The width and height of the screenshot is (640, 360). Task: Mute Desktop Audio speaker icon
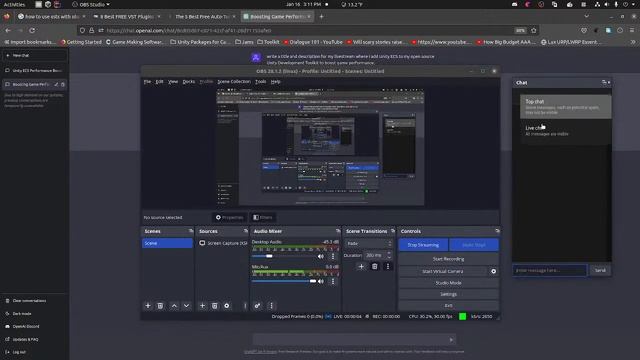321,256
